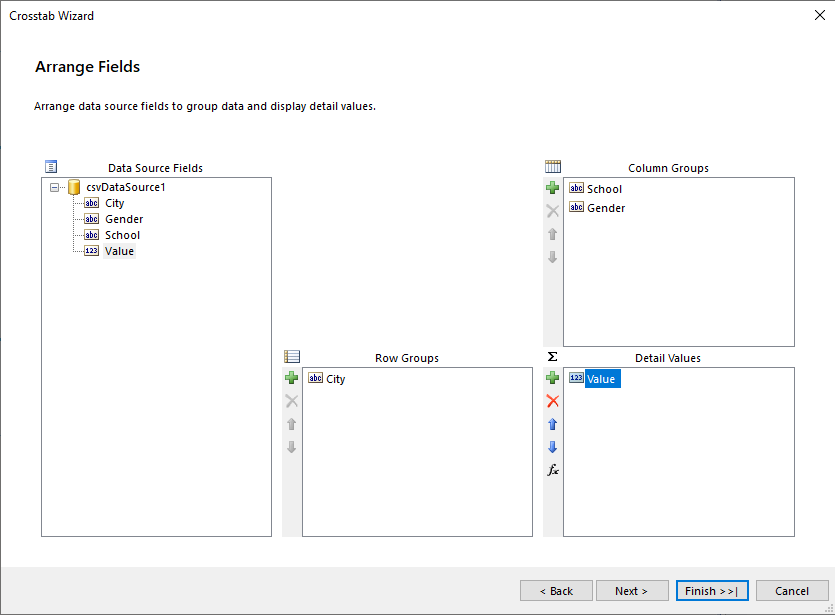Select the School field in Data Source Fields
The image size is (835, 615).
tap(122, 234)
